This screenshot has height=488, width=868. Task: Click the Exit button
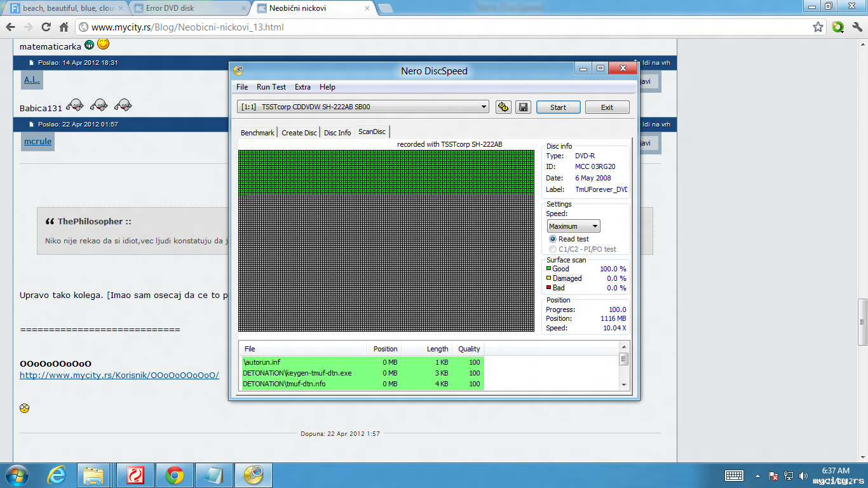607,107
